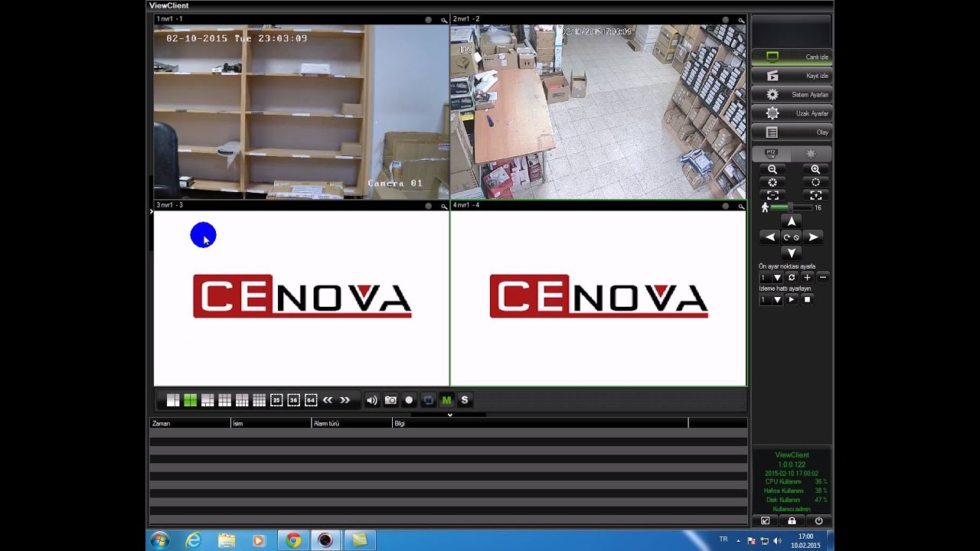Image resolution: width=980 pixels, height=551 pixels.
Task: Remove the preset point with minus
Action: tap(822, 278)
